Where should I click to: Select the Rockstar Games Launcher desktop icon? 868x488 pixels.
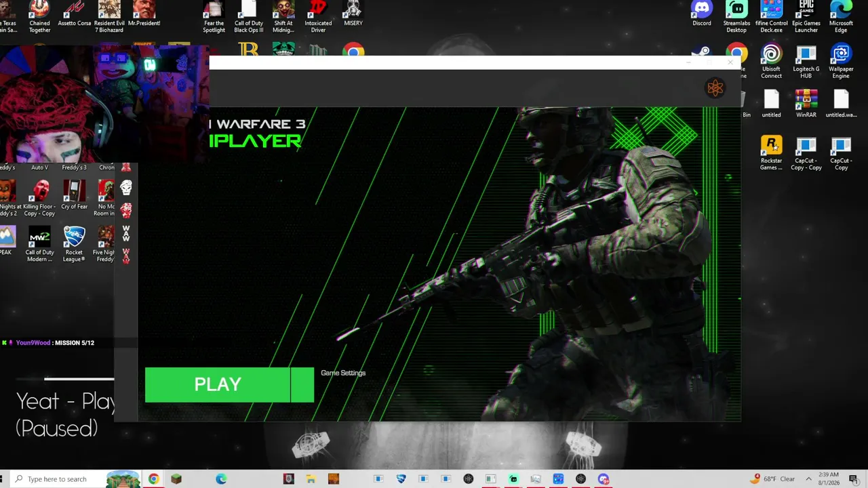coord(771,153)
